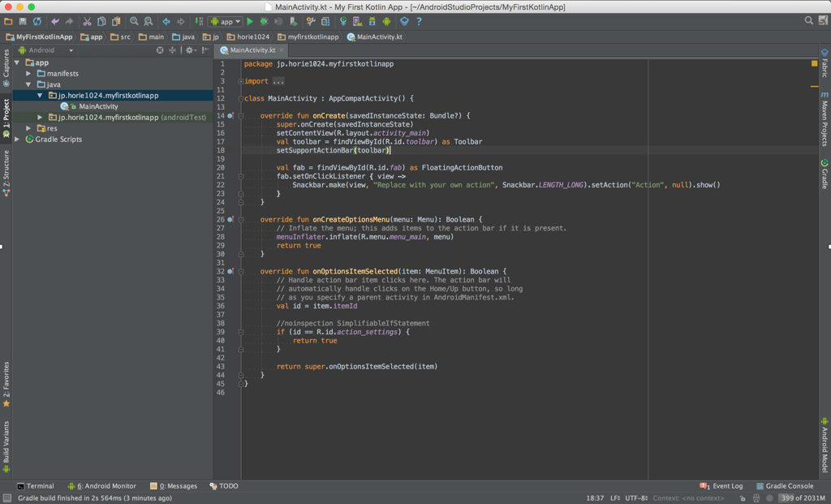Click the Cut scissors icon
Image resolution: width=831 pixels, height=504 pixels.
pos(87,22)
